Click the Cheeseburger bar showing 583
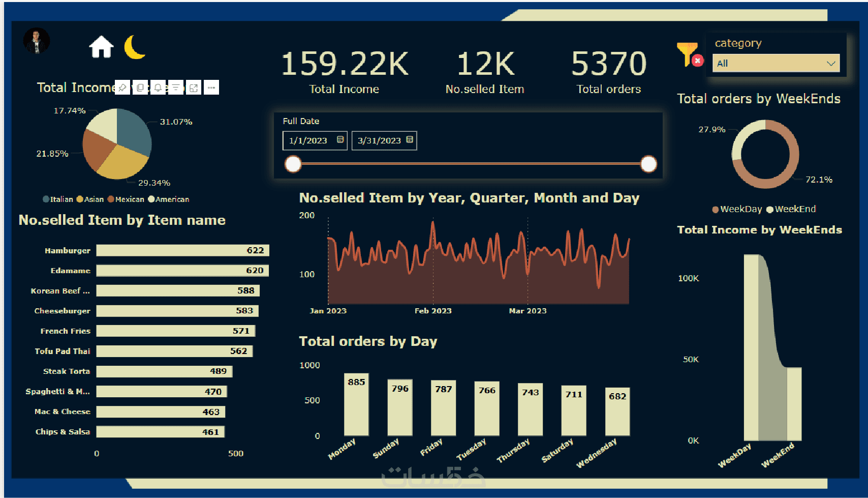 [x=177, y=311]
